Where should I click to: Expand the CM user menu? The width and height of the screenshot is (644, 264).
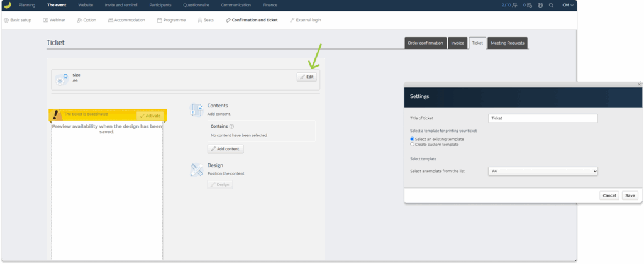tap(567, 5)
